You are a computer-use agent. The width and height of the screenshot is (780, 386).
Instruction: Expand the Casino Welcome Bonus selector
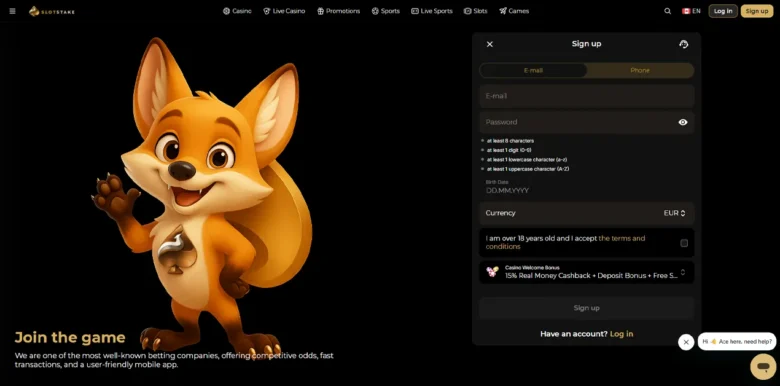(586, 272)
